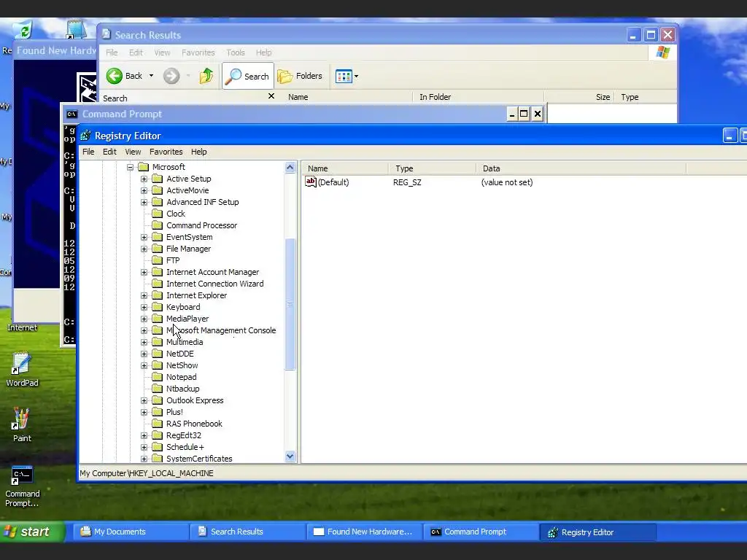Expand the Outlook Express key
Screen dimensions: 747x560
(x=144, y=400)
